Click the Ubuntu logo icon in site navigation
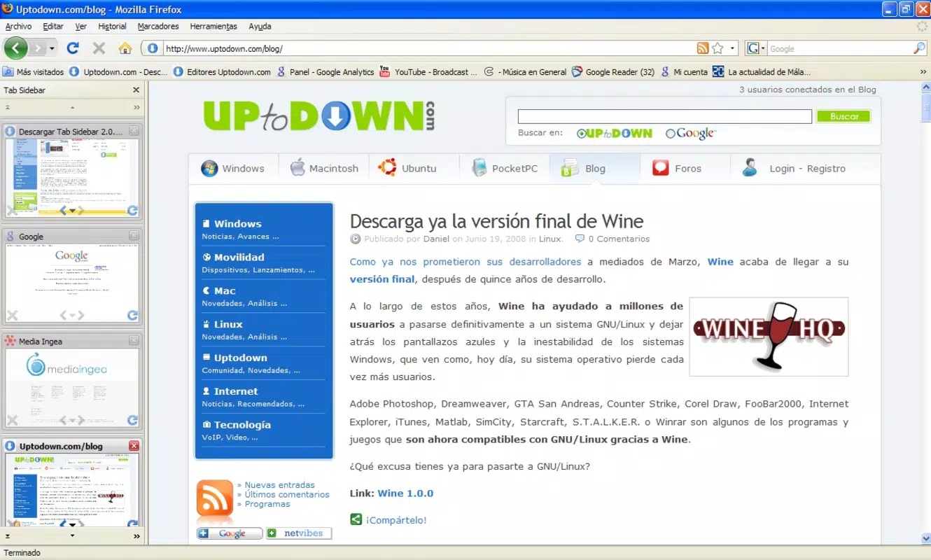 (387, 168)
